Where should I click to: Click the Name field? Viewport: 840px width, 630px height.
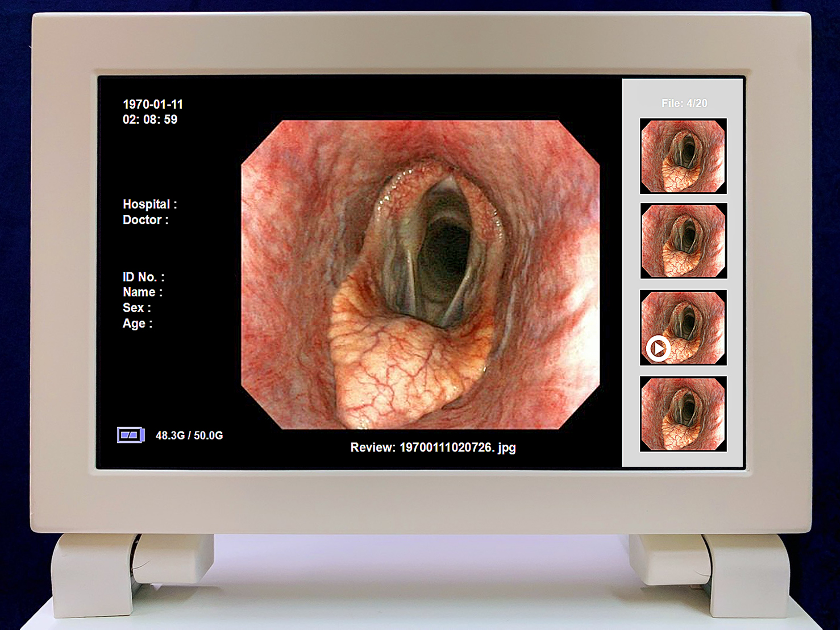click(142, 292)
